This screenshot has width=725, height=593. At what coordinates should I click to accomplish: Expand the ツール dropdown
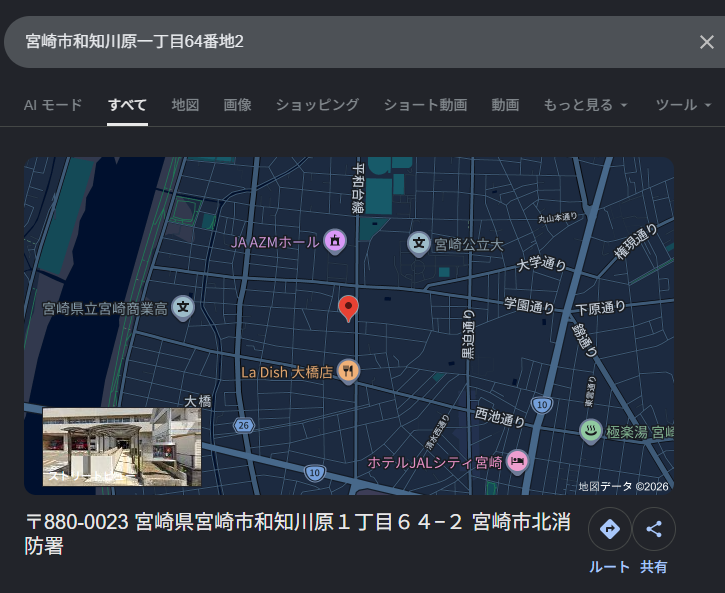(x=683, y=105)
